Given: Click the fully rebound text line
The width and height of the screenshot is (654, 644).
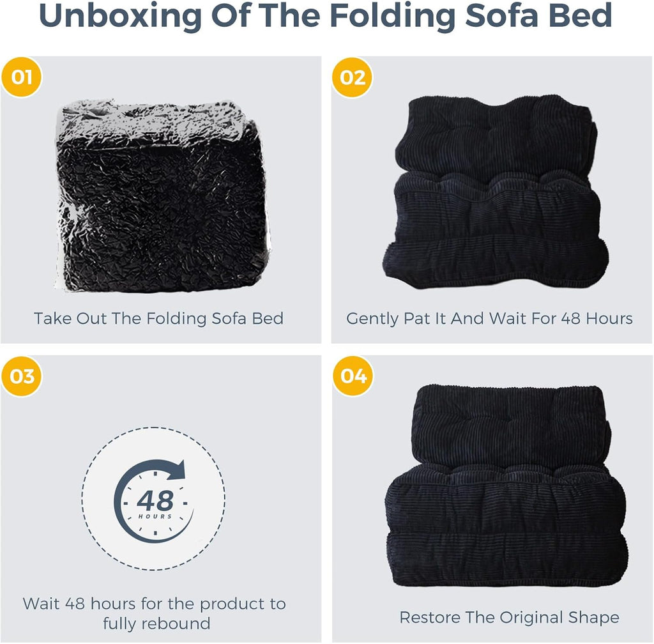Looking at the screenshot, I should [157, 624].
